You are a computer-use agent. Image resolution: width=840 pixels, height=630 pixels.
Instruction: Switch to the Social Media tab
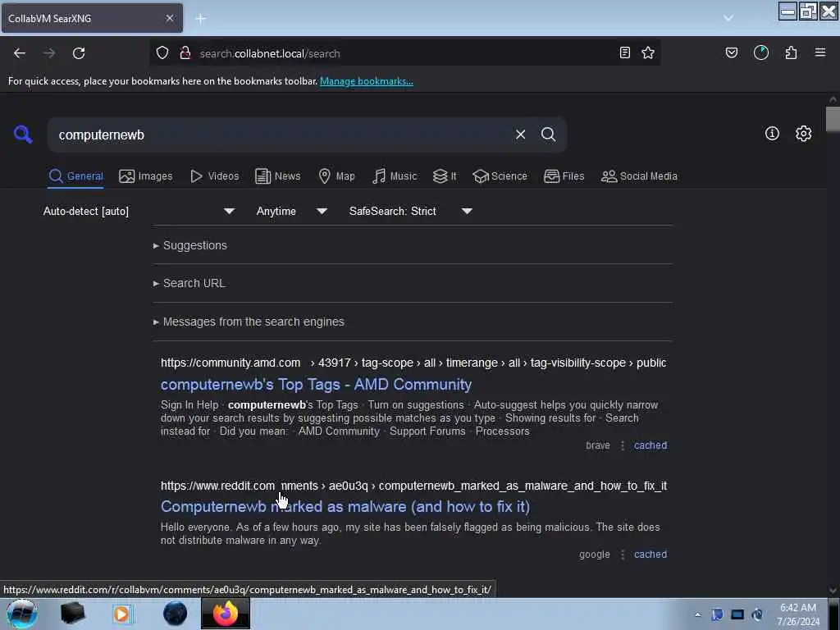tap(639, 176)
